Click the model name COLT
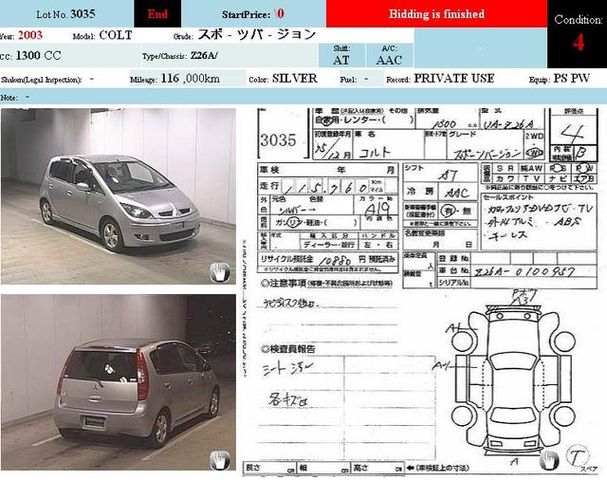The width and height of the screenshot is (607, 480). pos(115,35)
